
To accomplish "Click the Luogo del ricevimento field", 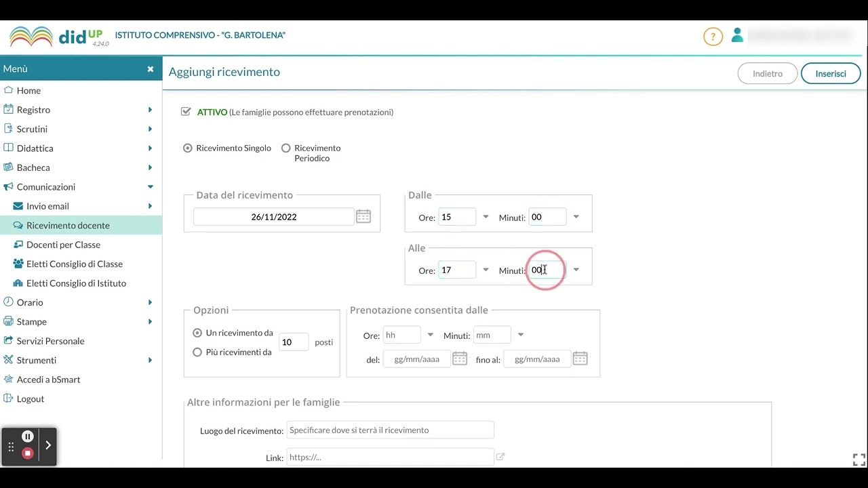I will tap(390, 430).
